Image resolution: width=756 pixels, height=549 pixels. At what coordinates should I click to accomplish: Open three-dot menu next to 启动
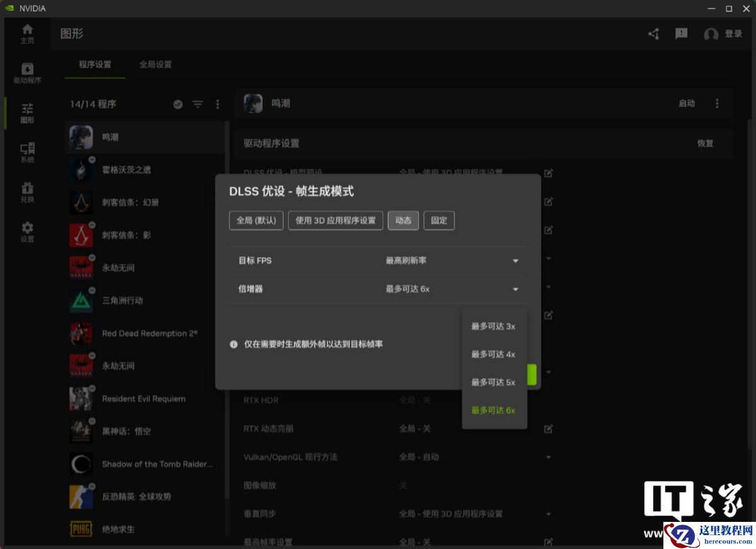717,103
